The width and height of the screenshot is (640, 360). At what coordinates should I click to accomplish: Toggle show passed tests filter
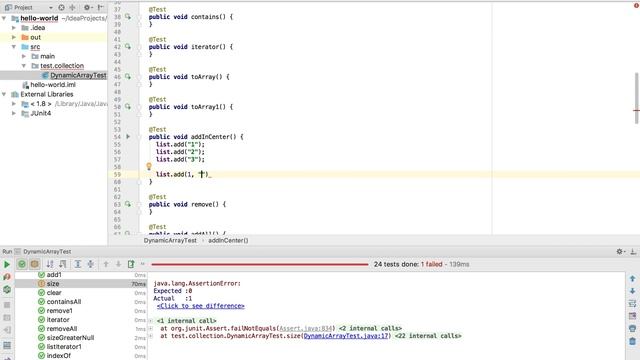coord(22,264)
